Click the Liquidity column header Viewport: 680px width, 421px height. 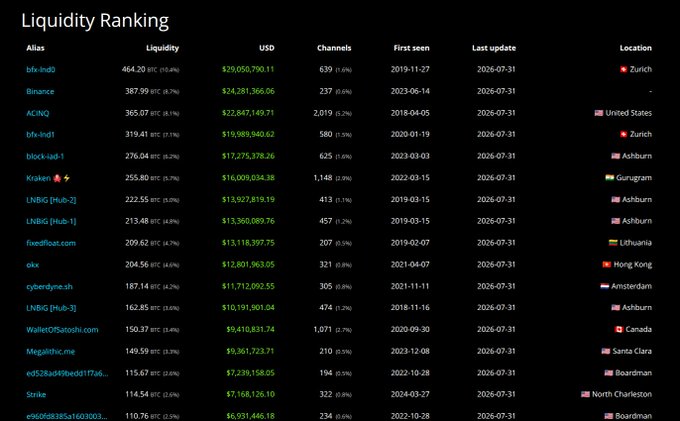pos(163,48)
